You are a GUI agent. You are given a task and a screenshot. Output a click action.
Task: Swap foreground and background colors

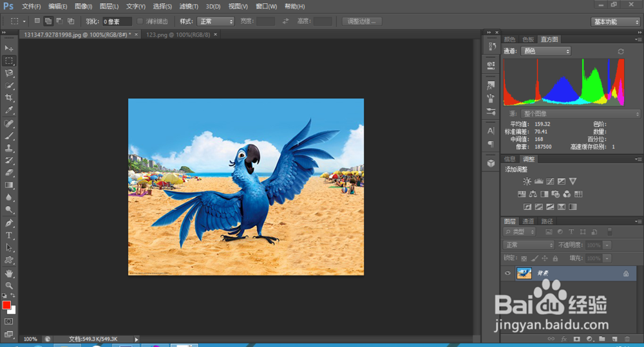click(13, 295)
